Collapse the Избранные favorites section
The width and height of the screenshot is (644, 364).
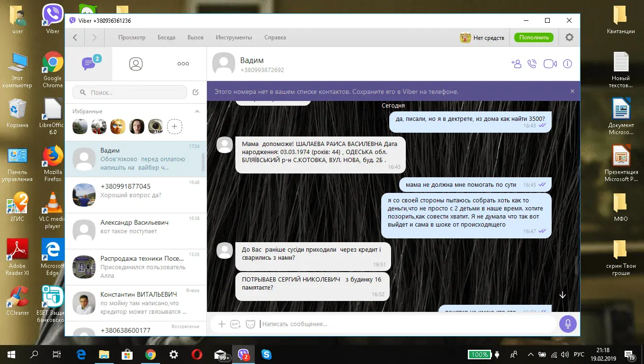[x=197, y=111]
